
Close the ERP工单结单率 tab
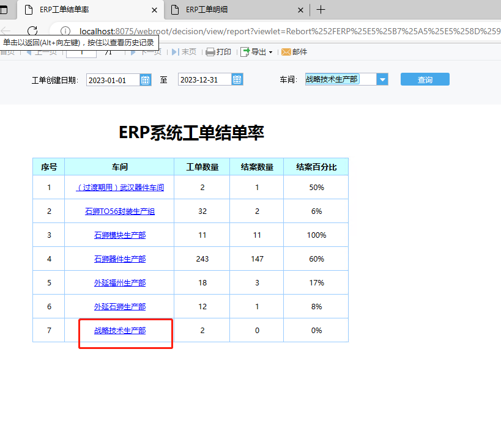[154, 10]
